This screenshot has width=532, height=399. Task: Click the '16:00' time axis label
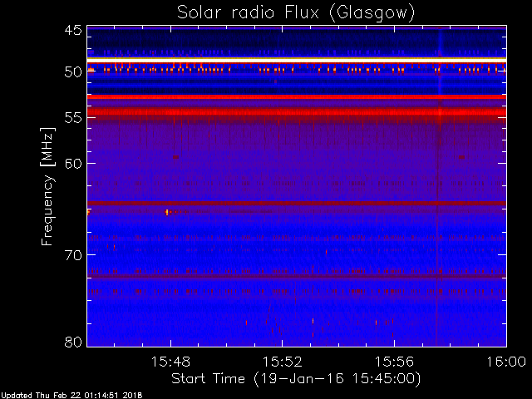click(506, 362)
